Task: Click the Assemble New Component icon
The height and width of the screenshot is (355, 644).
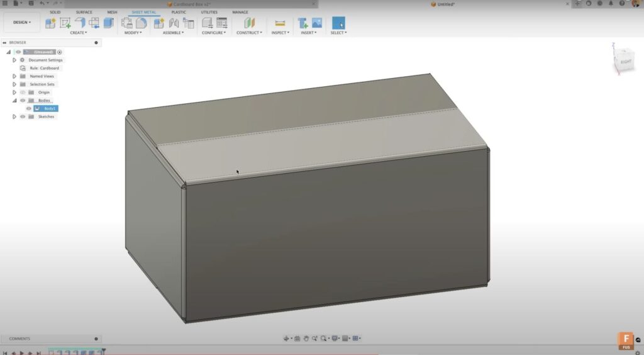Action: tap(159, 23)
